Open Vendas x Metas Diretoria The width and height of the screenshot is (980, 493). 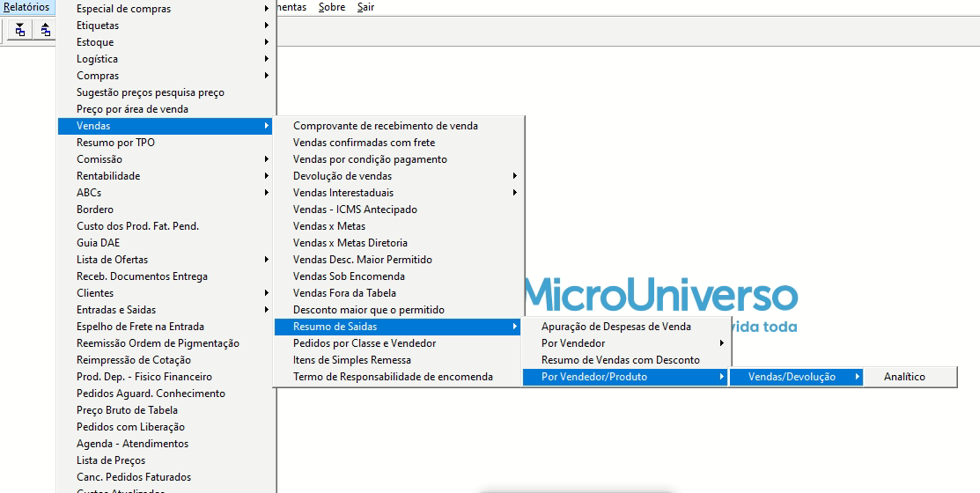click(x=397, y=243)
